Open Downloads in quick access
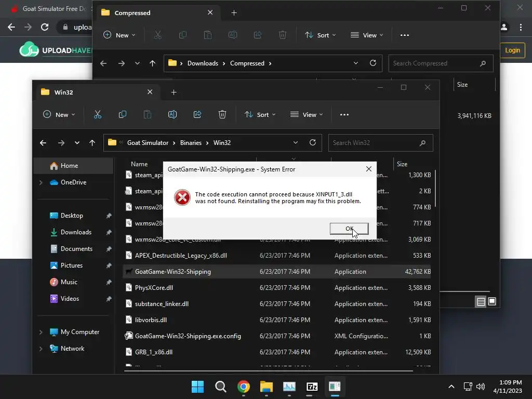The height and width of the screenshot is (399, 532). point(76,232)
